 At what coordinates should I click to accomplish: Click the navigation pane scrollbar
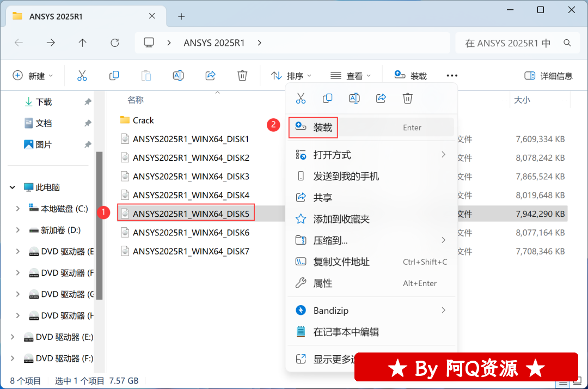coord(100,225)
